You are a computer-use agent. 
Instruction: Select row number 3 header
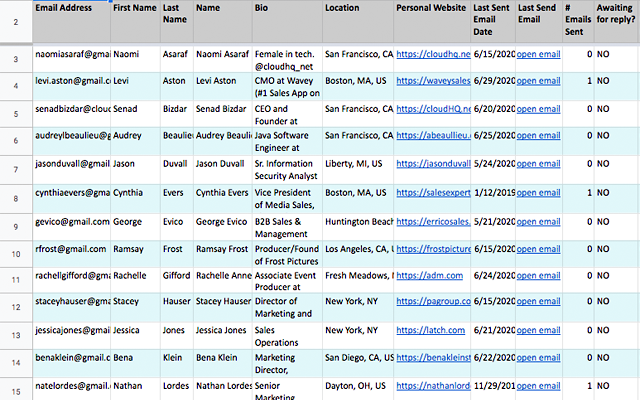coord(16,59)
